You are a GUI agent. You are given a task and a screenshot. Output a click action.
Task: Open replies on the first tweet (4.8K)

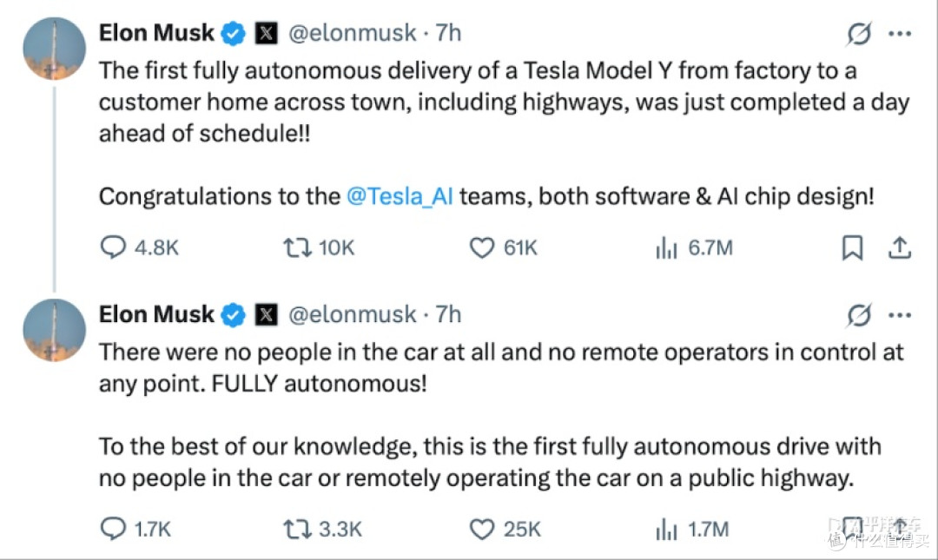click(x=139, y=247)
